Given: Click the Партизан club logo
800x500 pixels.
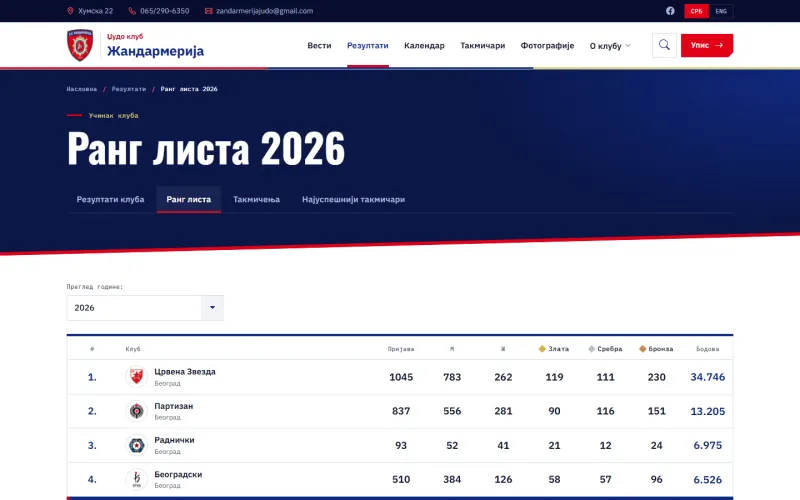Looking at the screenshot, I should pyautogui.click(x=136, y=411).
